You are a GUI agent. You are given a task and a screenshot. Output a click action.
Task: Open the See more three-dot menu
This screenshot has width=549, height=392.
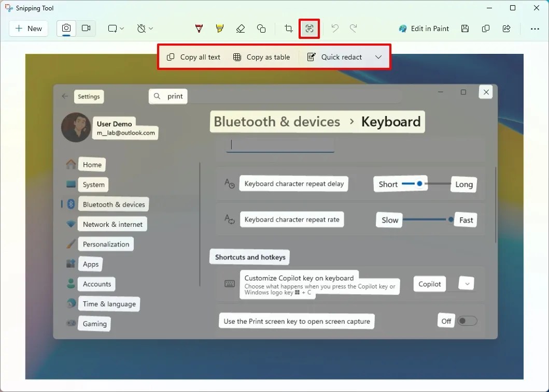coord(534,28)
